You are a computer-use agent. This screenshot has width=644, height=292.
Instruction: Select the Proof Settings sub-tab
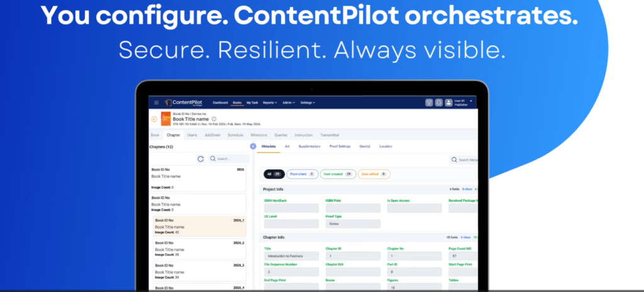tap(340, 146)
